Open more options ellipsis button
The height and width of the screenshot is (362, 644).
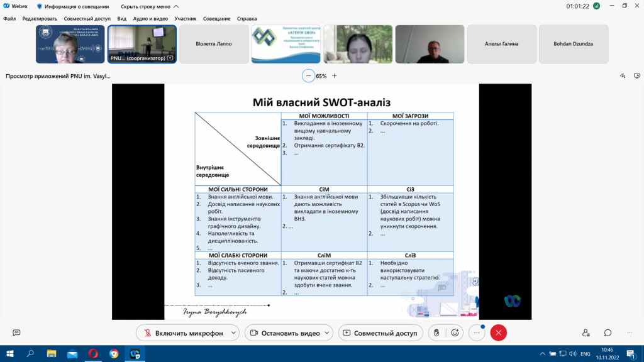click(477, 333)
